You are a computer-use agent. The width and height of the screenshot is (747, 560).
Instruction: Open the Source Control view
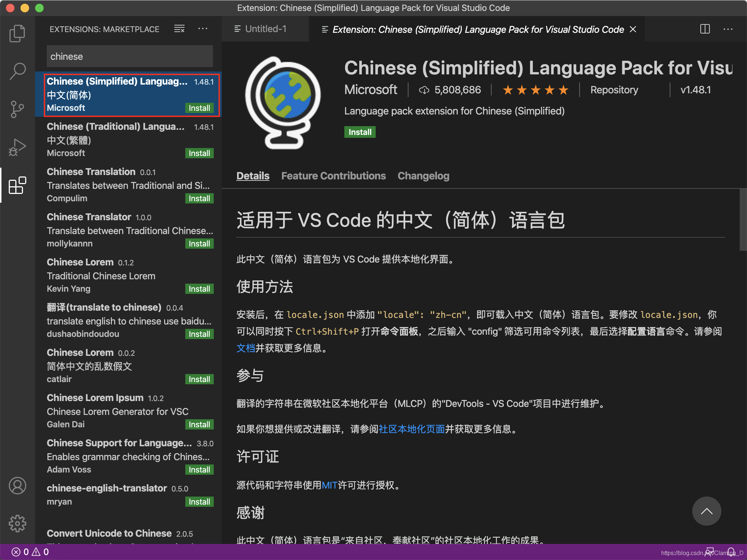coord(17,109)
